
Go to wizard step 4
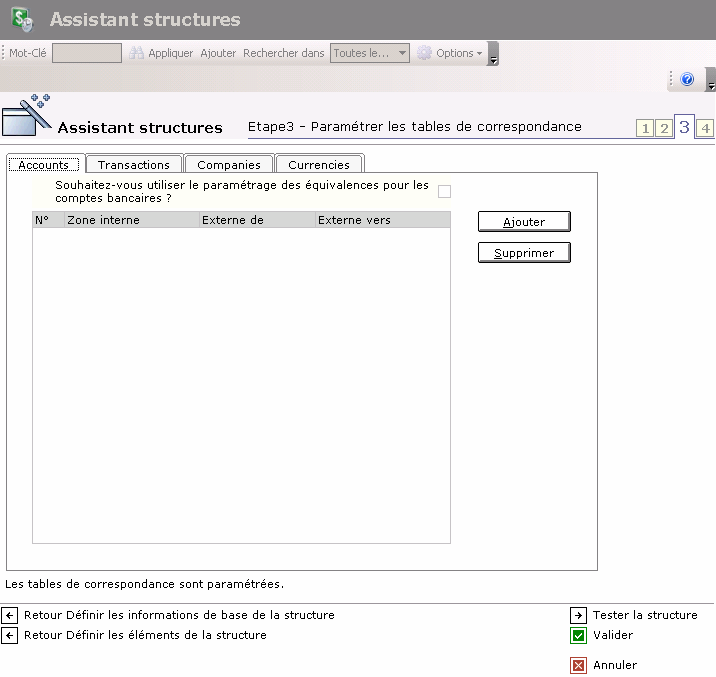(705, 128)
